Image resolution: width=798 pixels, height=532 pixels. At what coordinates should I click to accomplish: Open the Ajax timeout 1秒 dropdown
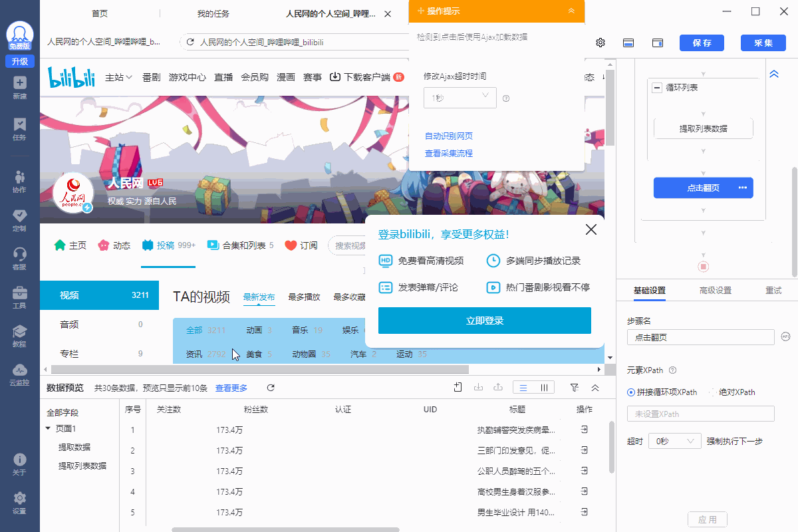pos(460,98)
